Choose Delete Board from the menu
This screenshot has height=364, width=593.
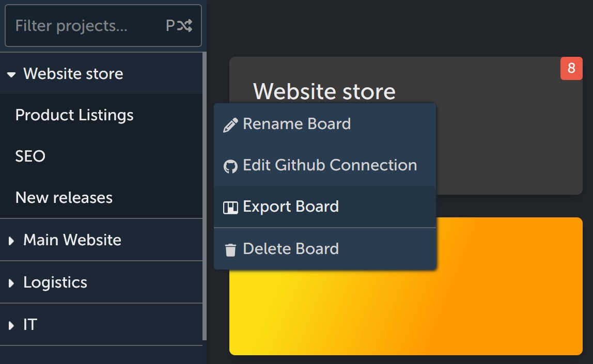point(290,249)
